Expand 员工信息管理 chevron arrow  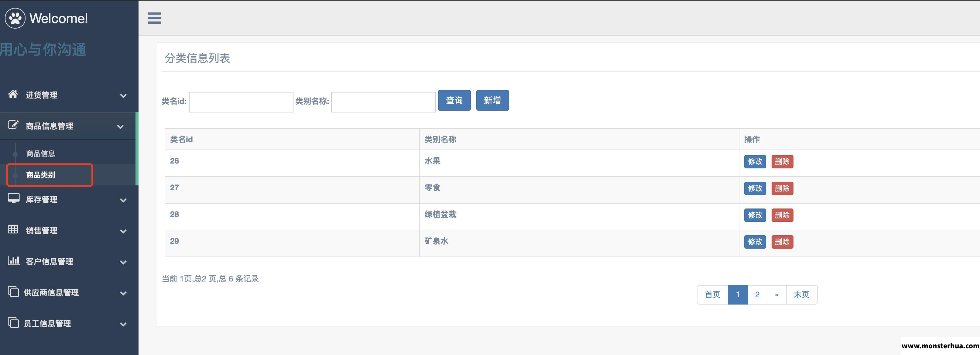coord(123,324)
